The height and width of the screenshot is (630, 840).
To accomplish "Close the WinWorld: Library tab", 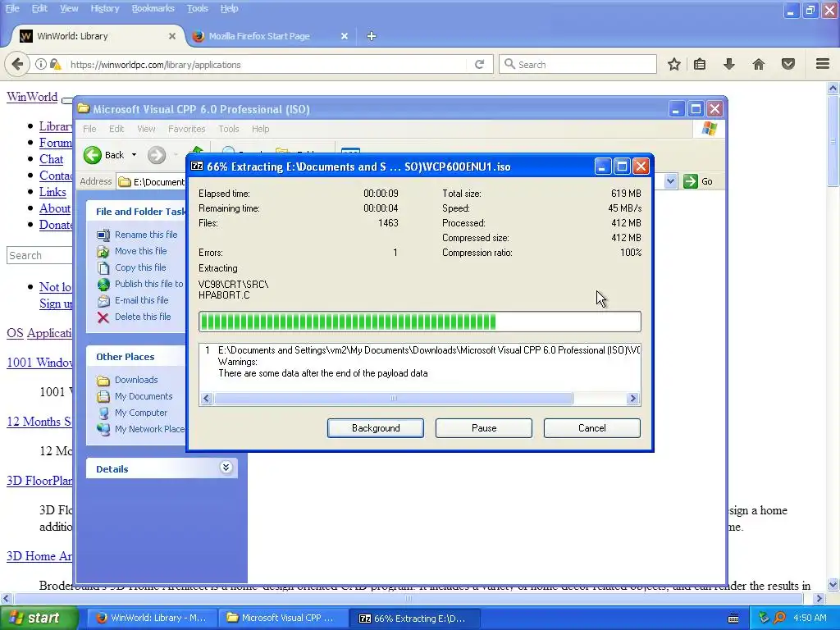I will [x=172, y=36].
